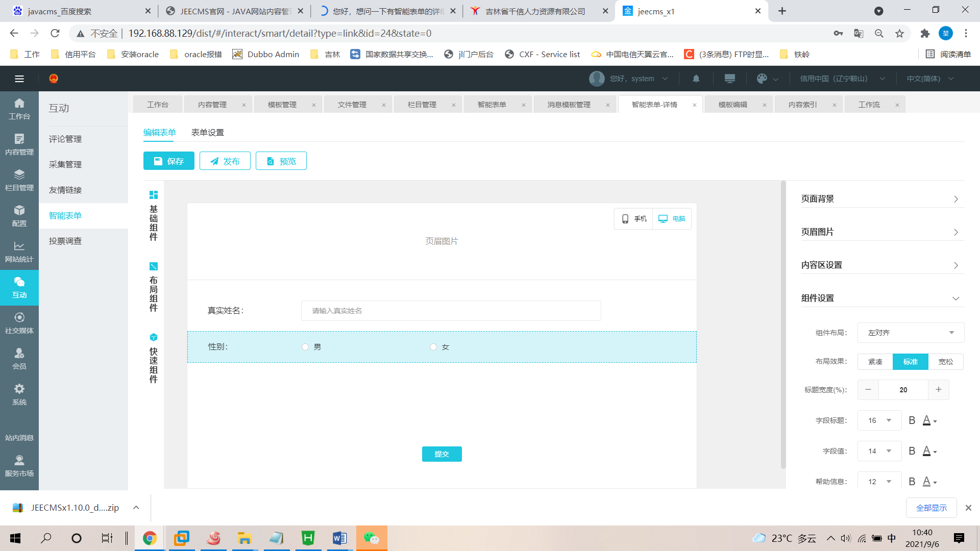980x551 pixels.
Task: Click the Save button
Action: coord(169,161)
